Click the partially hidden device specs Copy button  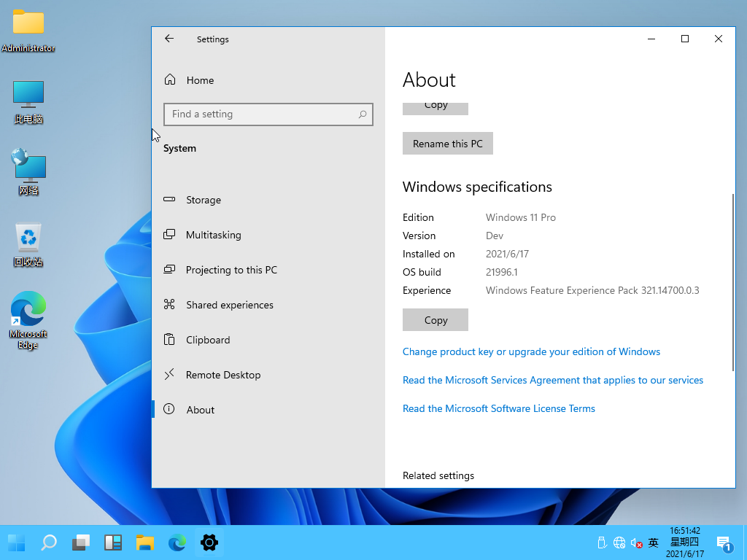[436, 109]
